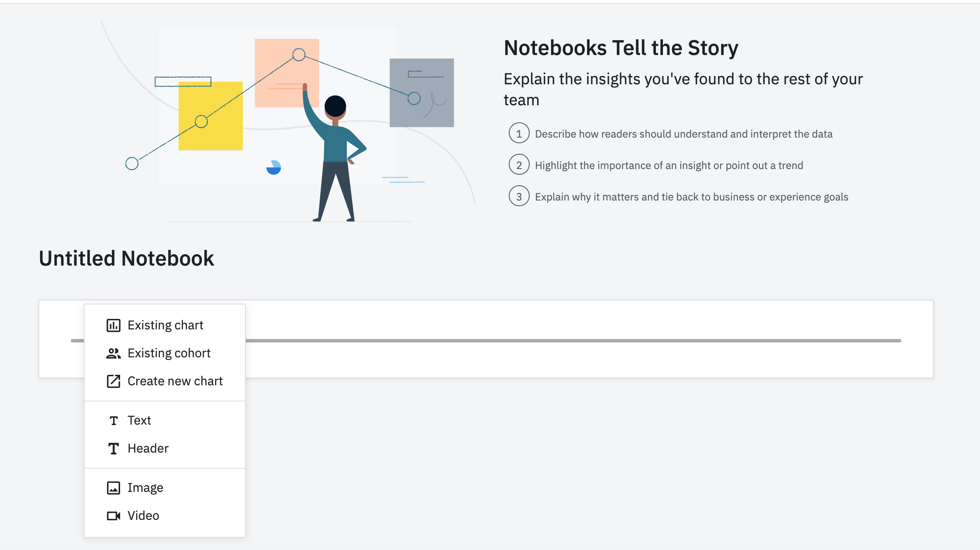The width and height of the screenshot is (980, 550).
Task: Click step 1 circle about interpreting data
Action: click(x=519, y=134)
